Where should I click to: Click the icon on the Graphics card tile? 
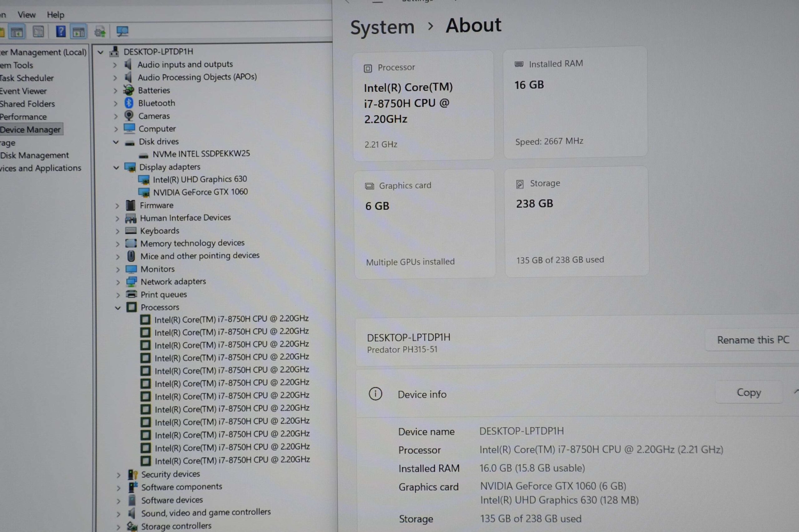coord(370,186)
